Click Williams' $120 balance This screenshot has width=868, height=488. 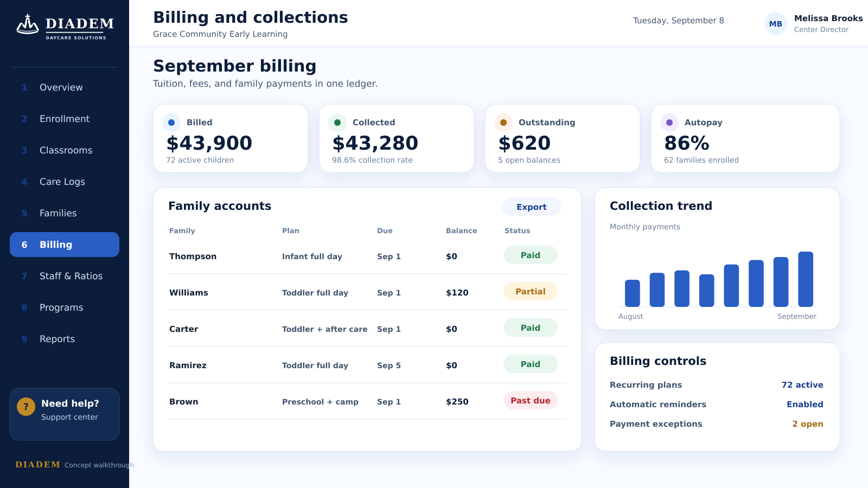pyautogui.click(x=457, y=293)
